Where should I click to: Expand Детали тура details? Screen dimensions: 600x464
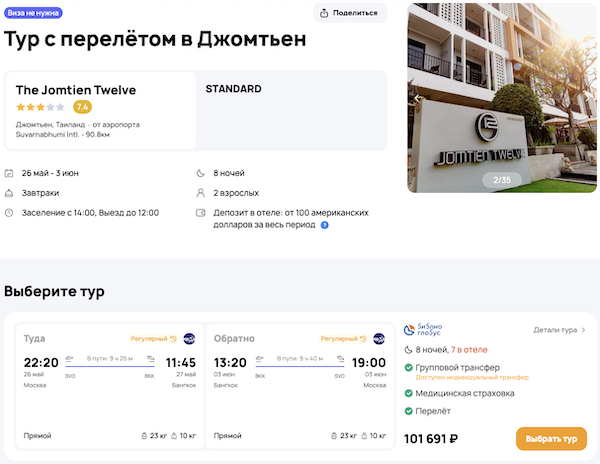[x=559, y=329]
